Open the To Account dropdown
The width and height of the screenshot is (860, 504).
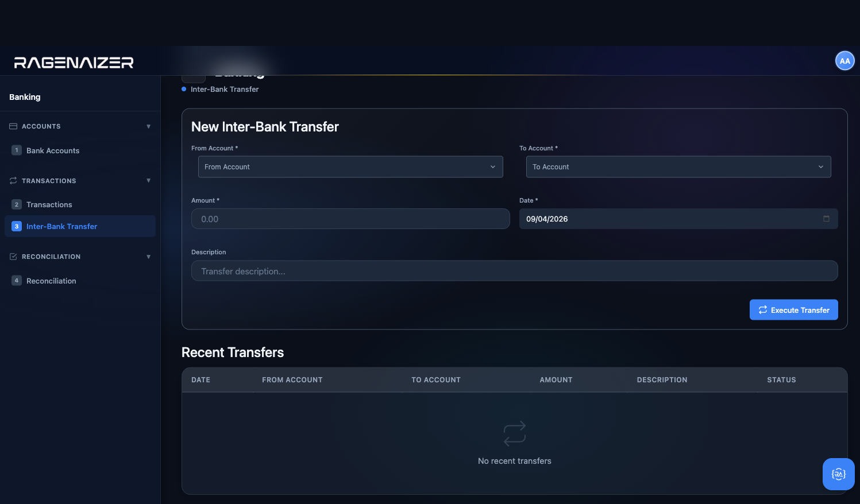pyautogui.click(x=678, y=167)
